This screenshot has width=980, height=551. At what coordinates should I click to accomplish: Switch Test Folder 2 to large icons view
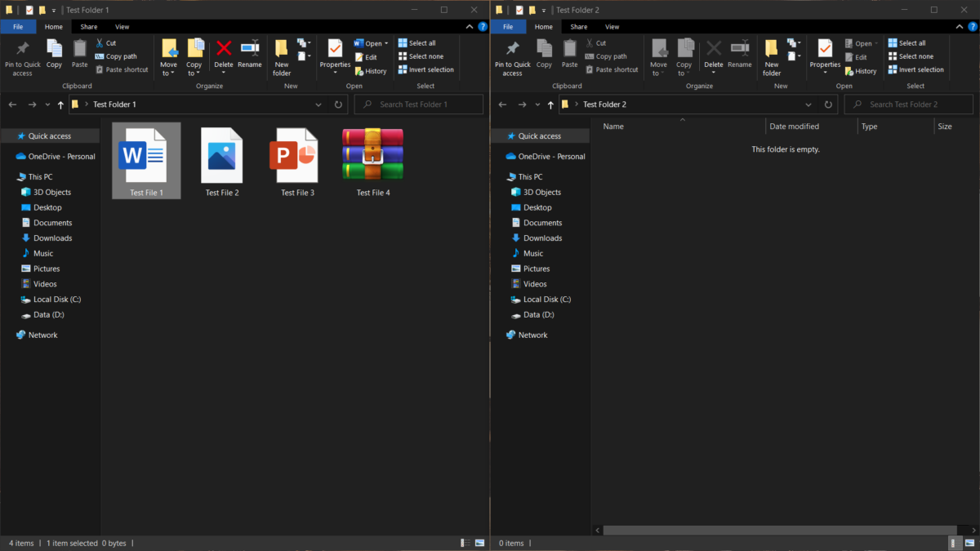[x=970, y=543]
